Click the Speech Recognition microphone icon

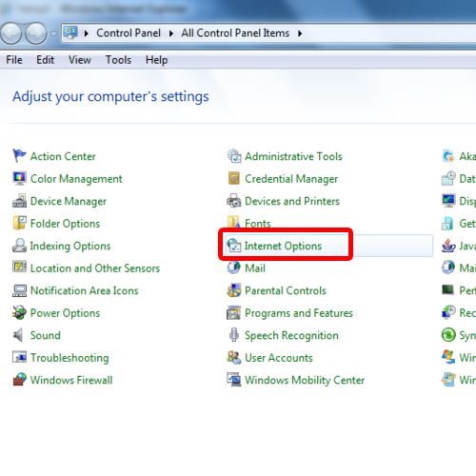tap(234, 335)
